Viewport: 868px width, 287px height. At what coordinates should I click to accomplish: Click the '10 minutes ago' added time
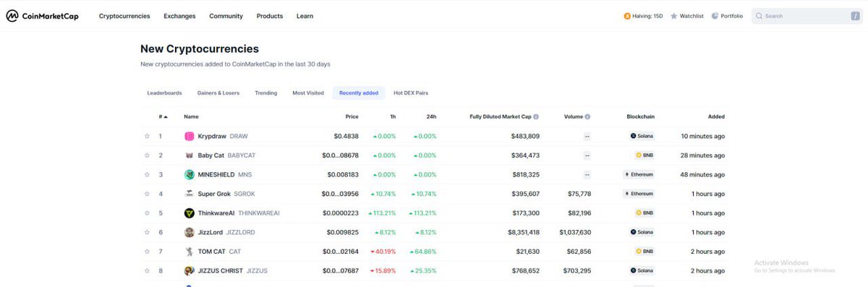pos(703,136)
